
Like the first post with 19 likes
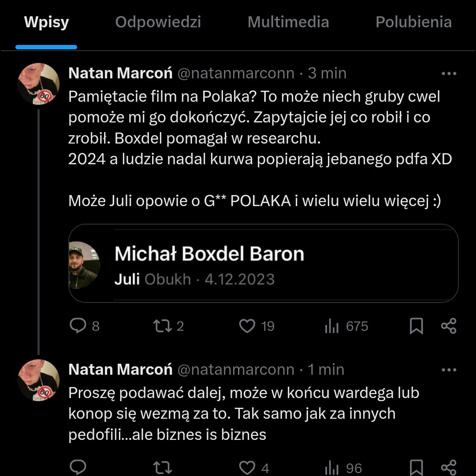coord(247,326)
